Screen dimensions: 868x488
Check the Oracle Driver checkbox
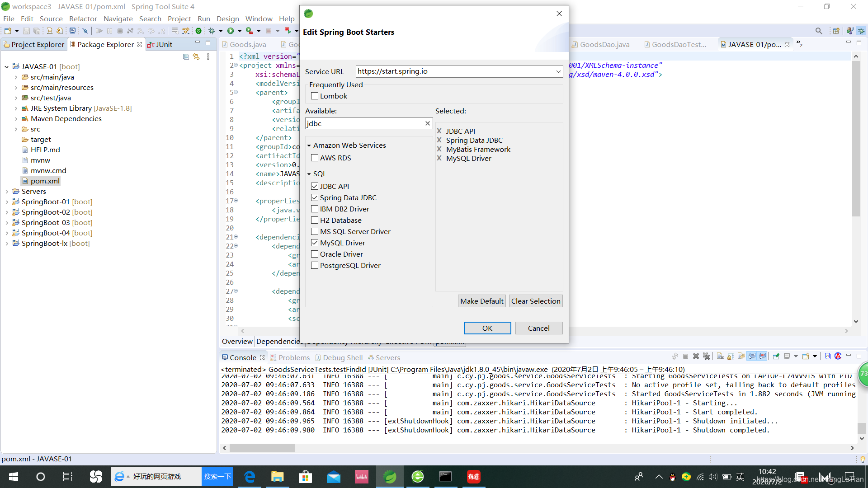[315, 254]
